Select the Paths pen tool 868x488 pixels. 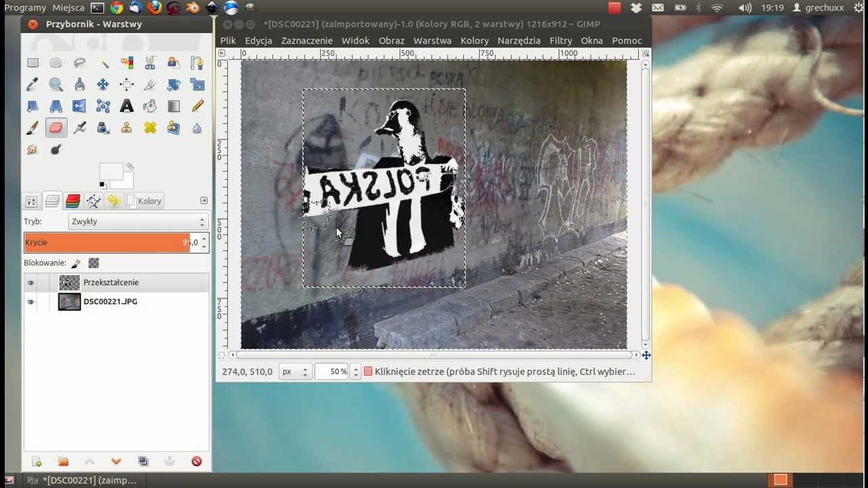(197, 63)
